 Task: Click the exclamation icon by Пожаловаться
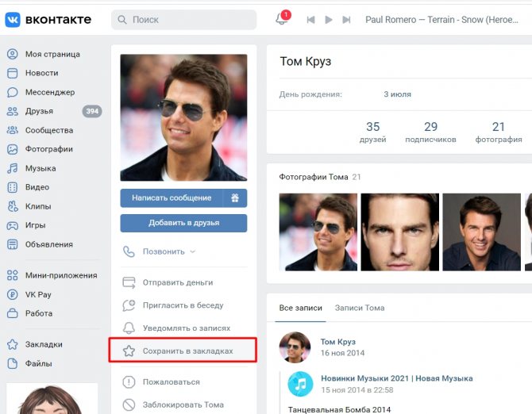tap(129, 382)
